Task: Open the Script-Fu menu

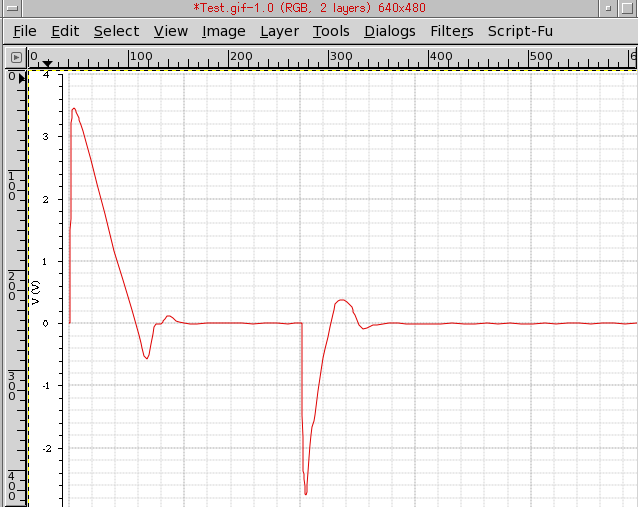Action: click(520, 31)
